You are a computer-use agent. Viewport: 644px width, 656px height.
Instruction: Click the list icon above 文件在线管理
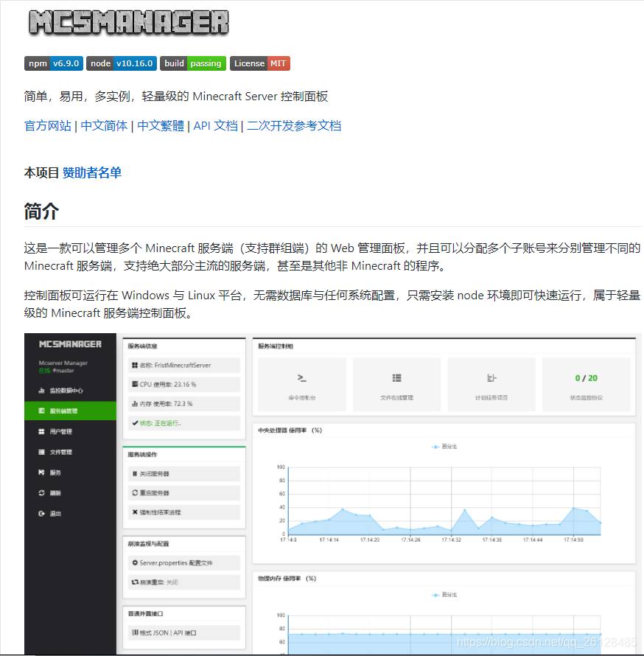tap(397, 378)
